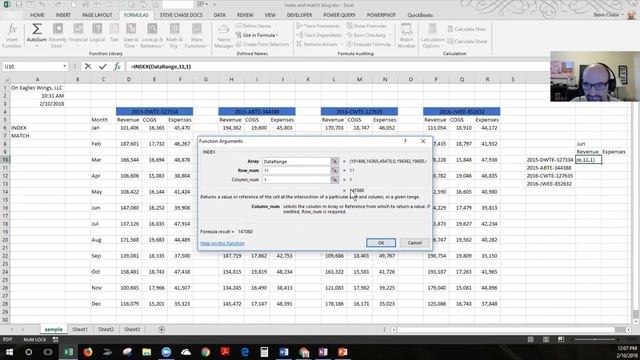The width and height of the screenshot is (640, 360).
Task: Open the REVIEW ribbon tab
Action: click(x=245, y=15)
